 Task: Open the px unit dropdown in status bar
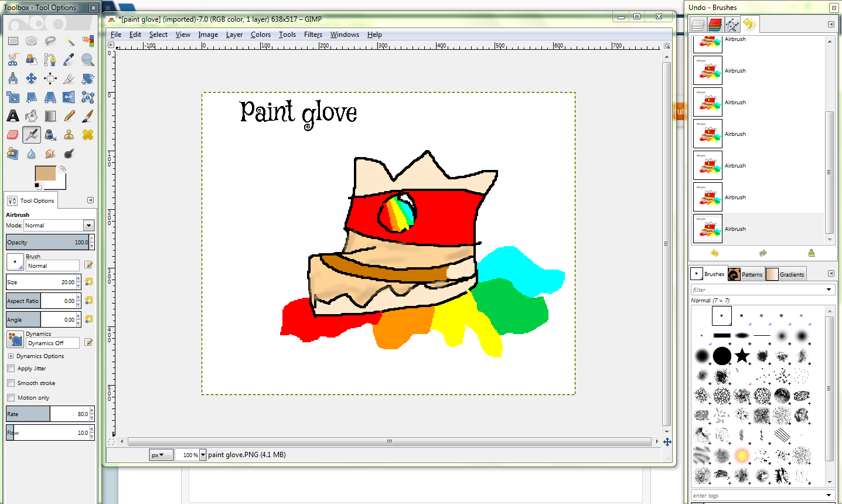pos(161,455)
